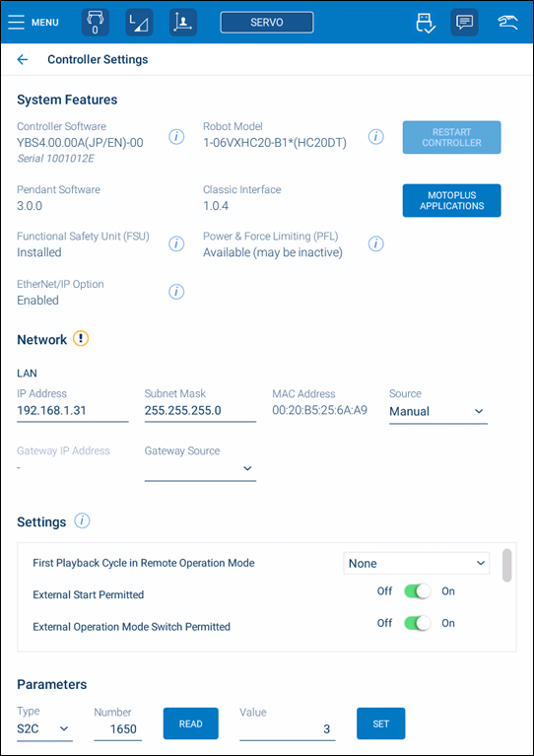Open the notifications message icon

(x=465, y=23)
